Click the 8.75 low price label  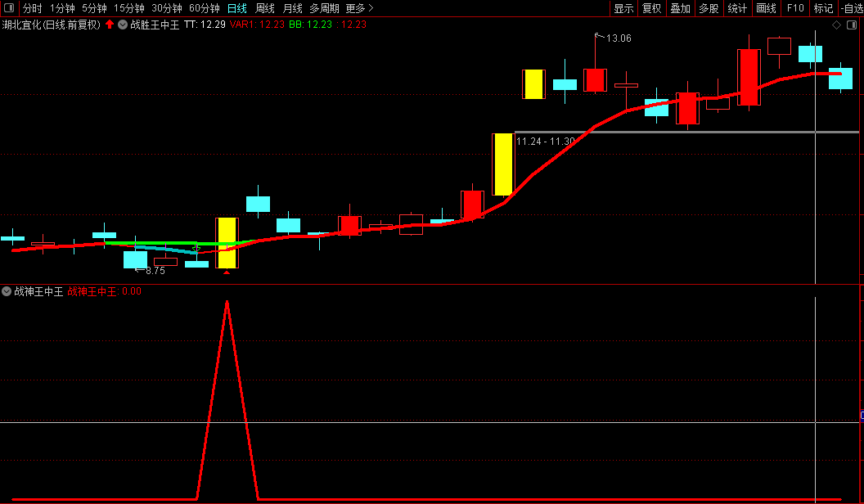(155, 271)
